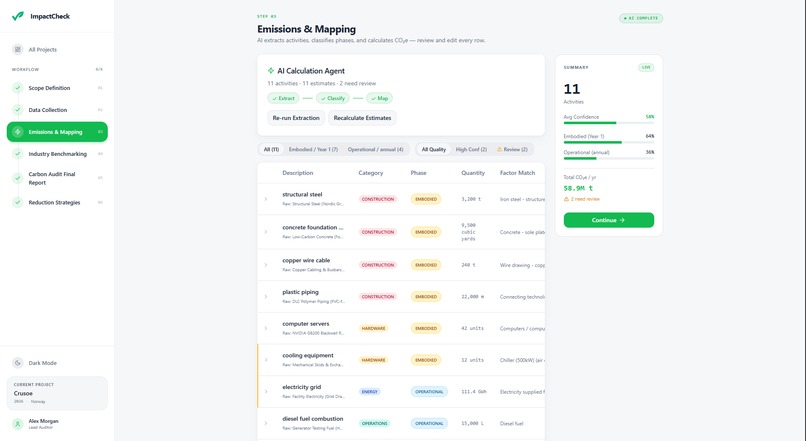Click the Dark Mode moon icon
806x441 pixels.
tap(18, 362)
